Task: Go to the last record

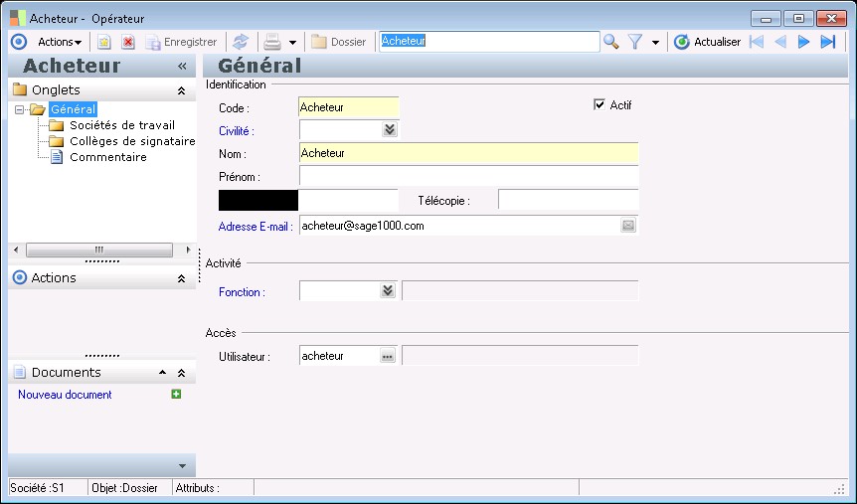Action: pyautogui.click(x=828, y=42)
